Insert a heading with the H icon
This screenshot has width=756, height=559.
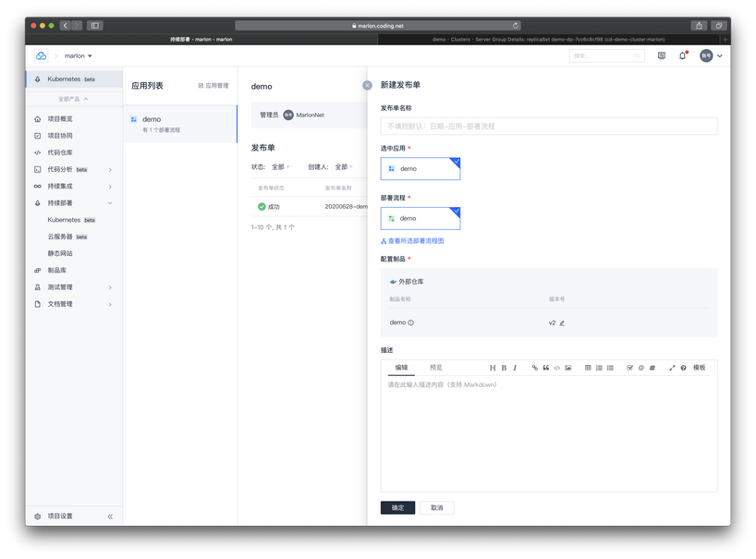click(493, 368)
